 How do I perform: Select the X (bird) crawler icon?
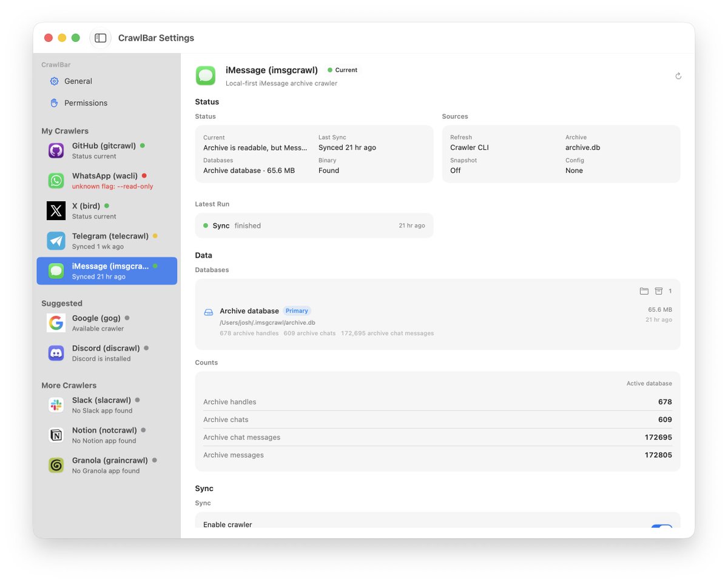56,211
